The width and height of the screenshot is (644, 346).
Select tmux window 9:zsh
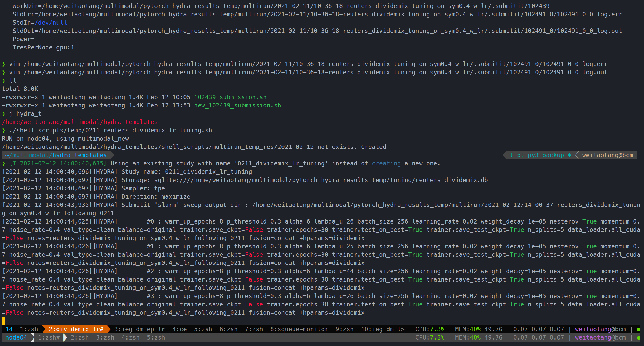click(345, 329)
